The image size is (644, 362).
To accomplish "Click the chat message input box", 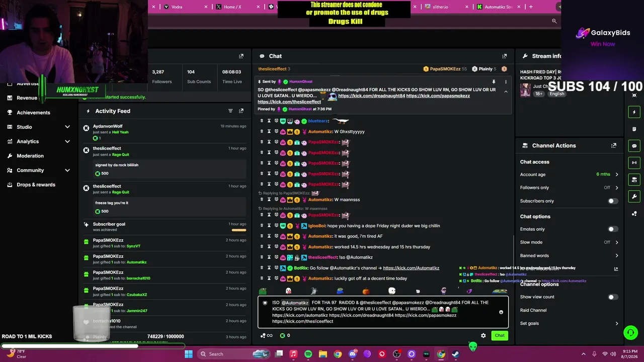I will [383, 312].
